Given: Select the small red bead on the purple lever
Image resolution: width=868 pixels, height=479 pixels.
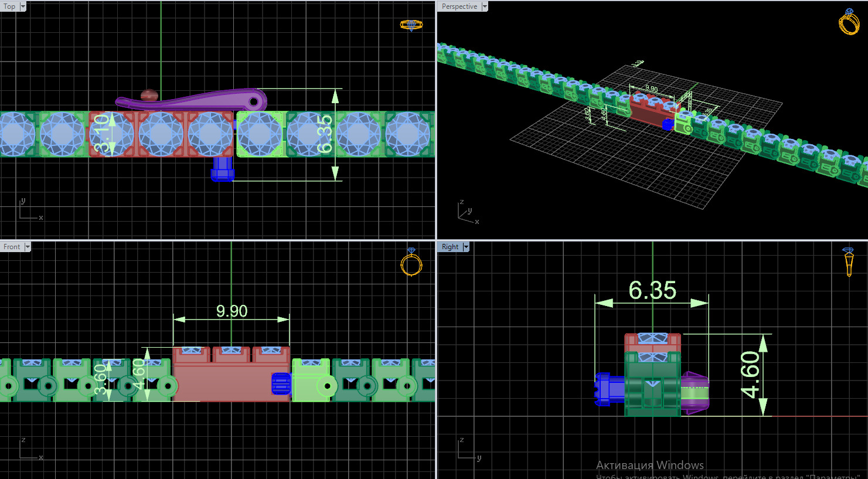Looking at the screenshot, I should point(149,95).
